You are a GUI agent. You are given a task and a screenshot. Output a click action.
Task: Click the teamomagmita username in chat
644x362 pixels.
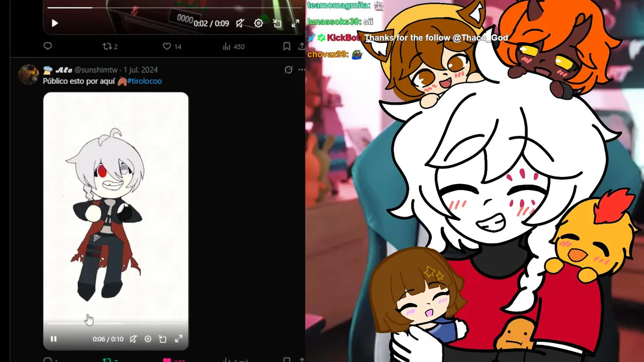339,6
